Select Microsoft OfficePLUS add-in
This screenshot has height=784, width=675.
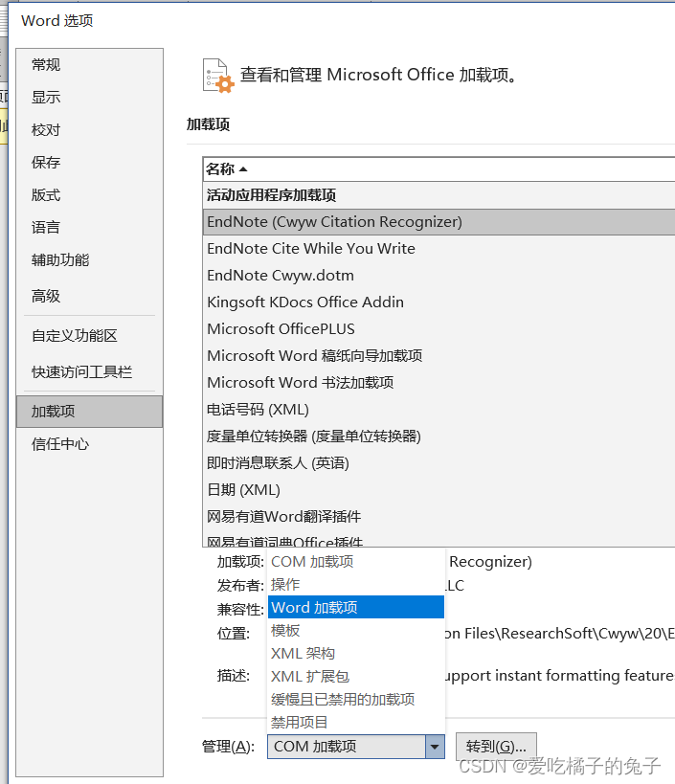pyautogui.click(x=439, y=329)
